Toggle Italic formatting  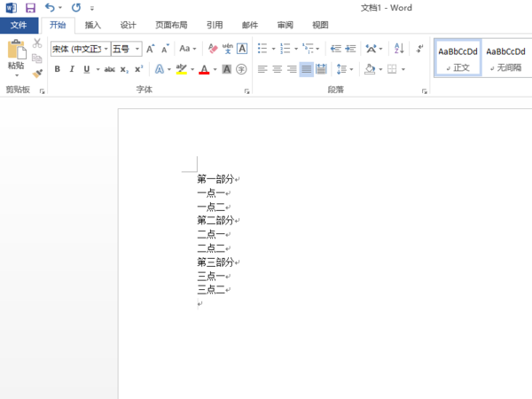tap(72, 69)
